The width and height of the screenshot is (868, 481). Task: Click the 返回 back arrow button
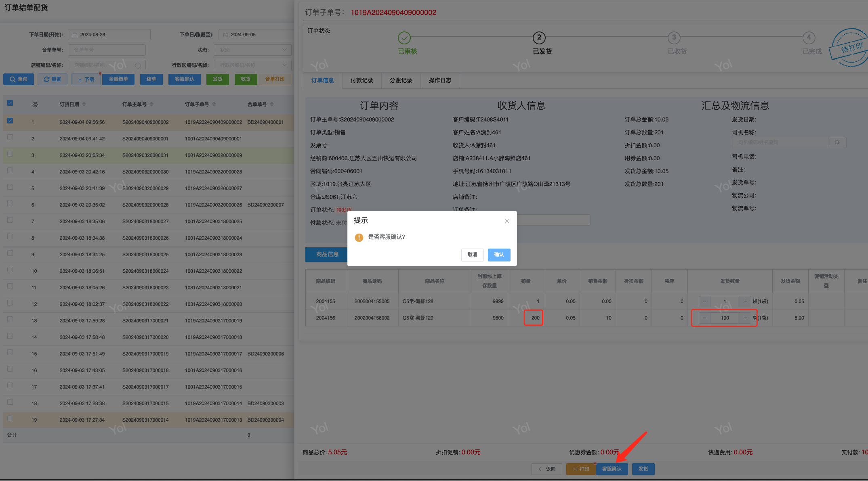546,469
